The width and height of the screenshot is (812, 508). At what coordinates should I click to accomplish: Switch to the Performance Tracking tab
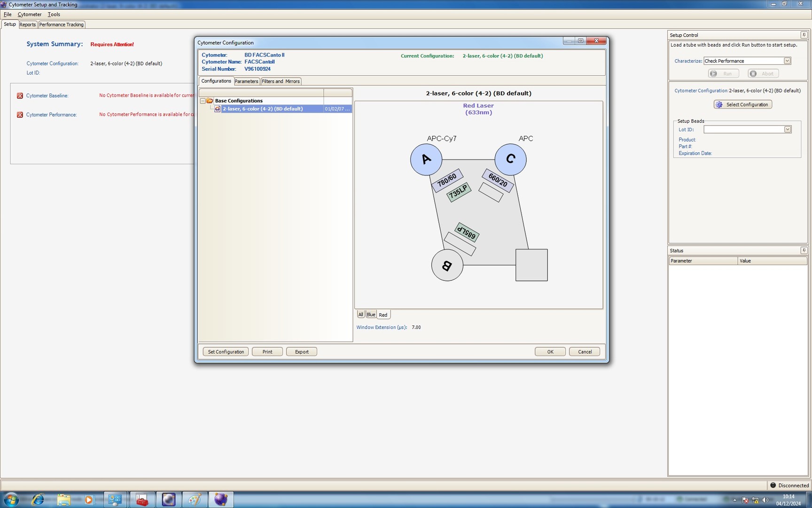click(62, 24)
